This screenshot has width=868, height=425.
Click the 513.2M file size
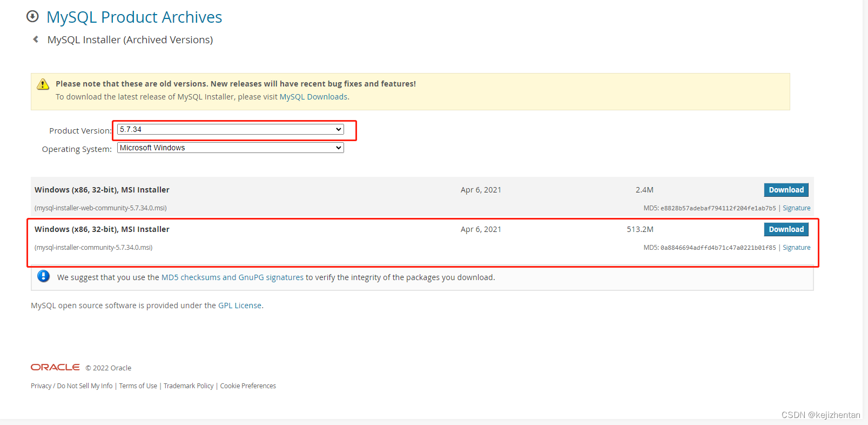click(x=640, y=229)
